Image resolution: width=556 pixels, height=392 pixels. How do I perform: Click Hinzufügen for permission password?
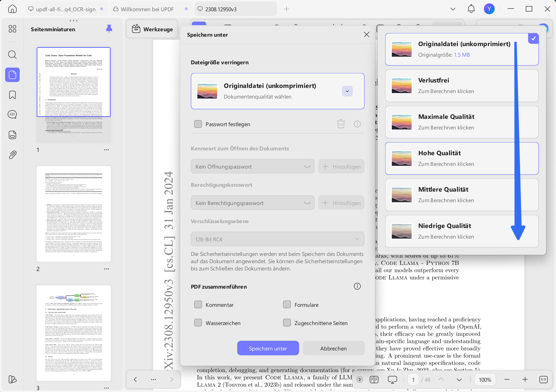click(341, 203)
